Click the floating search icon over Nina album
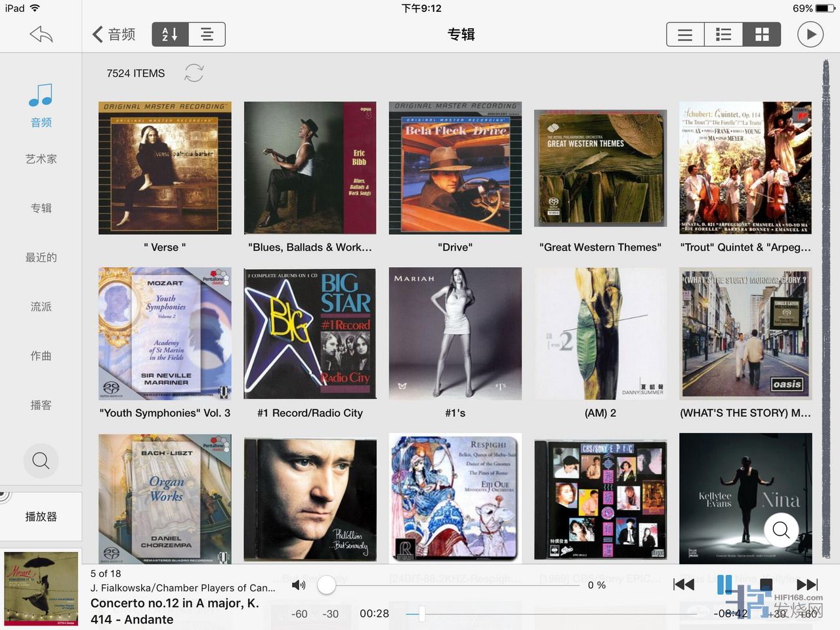Screen dimensions: 840x630 [781, 529]
